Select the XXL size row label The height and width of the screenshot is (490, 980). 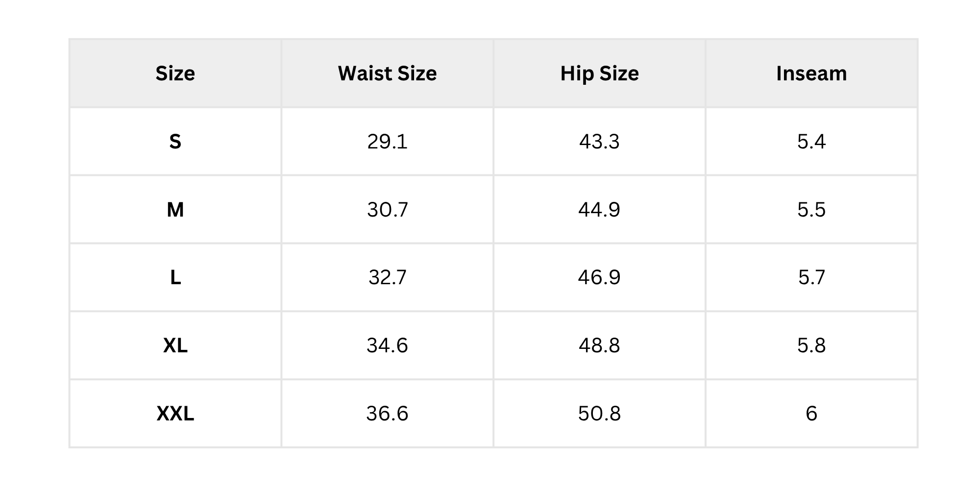tap(175, 414)
